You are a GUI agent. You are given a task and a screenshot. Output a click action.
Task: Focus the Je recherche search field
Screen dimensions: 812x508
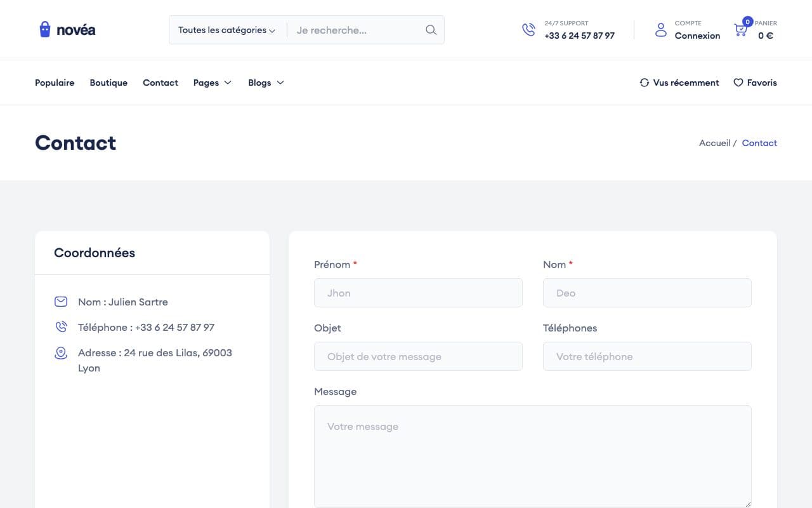[356, 30]
